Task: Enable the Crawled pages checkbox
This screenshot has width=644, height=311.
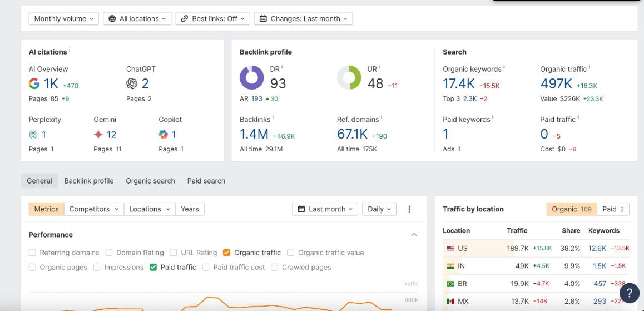Action: [x=274, y=268]
